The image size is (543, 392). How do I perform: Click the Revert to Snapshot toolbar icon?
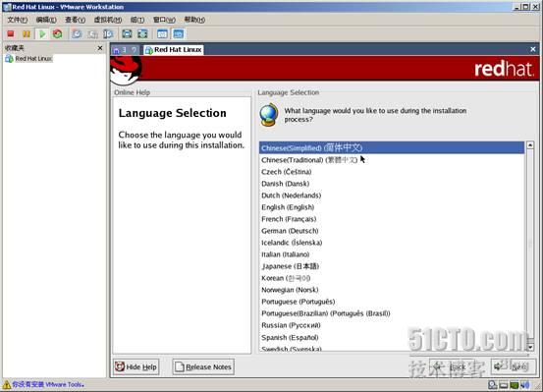click(92, 34)
